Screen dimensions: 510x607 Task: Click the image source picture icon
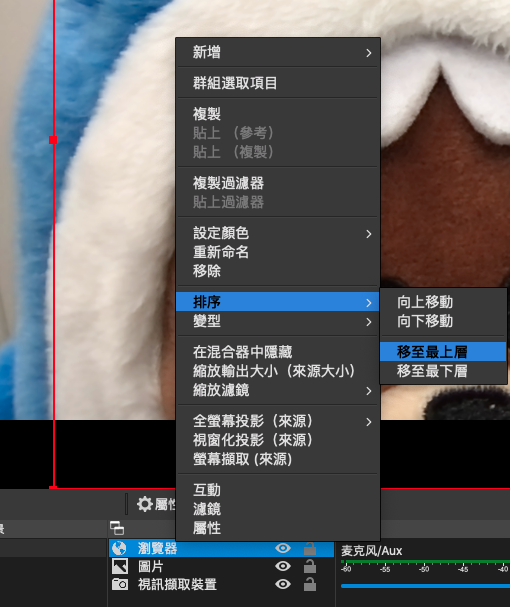point(120,566)
